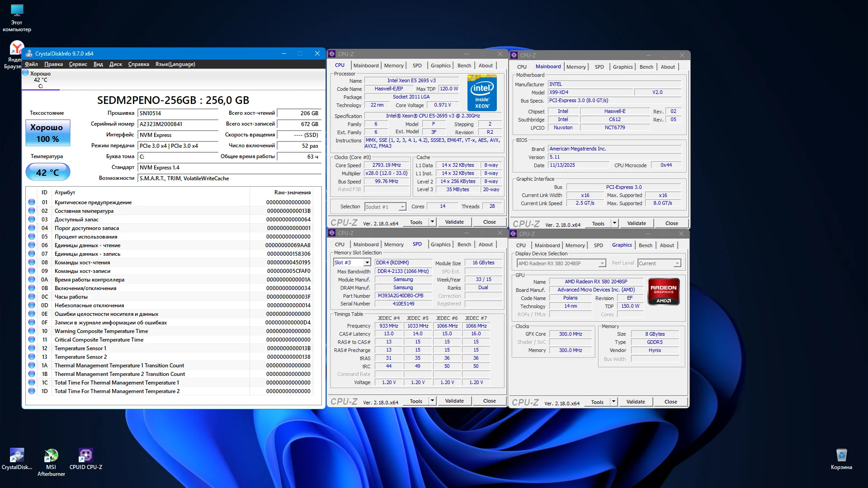Open the Сервис menu in CrystalDiskInfo
This screenshot has width=868, height=488.
[x=78, y=64]
